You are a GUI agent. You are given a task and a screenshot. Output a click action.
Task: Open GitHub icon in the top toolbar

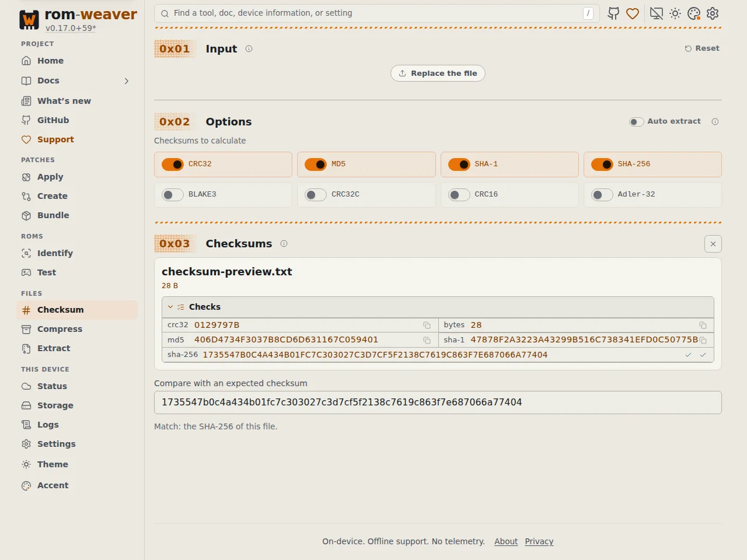613,13
